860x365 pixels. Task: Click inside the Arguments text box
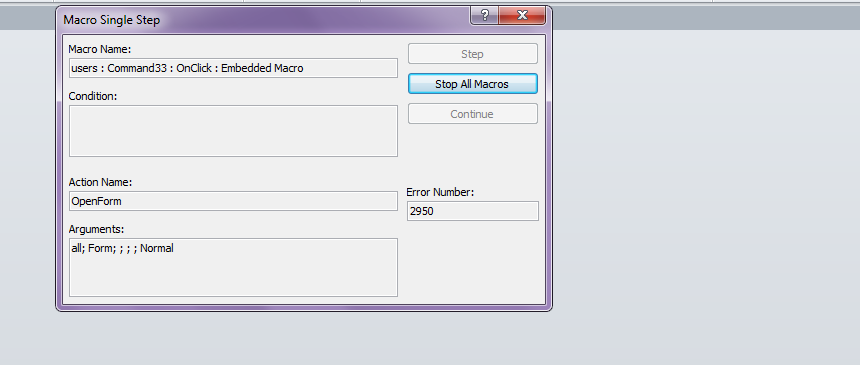pos(233,267)
